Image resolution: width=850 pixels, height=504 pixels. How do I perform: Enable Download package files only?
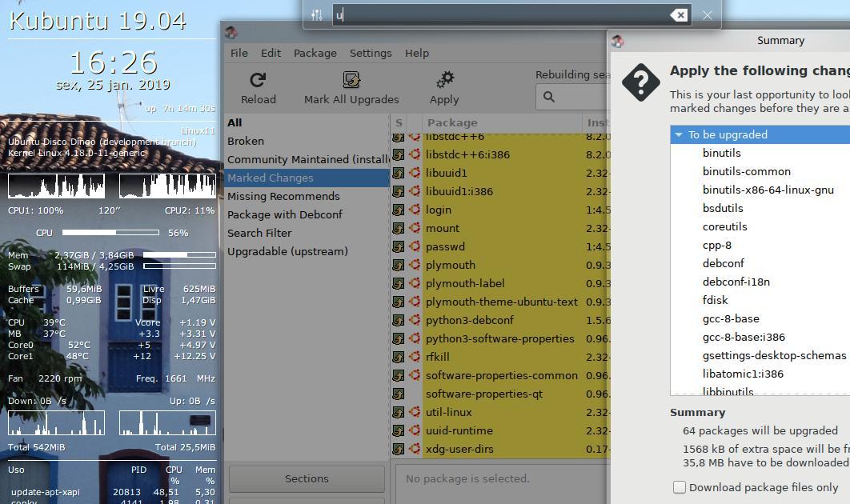coord(680,487)
